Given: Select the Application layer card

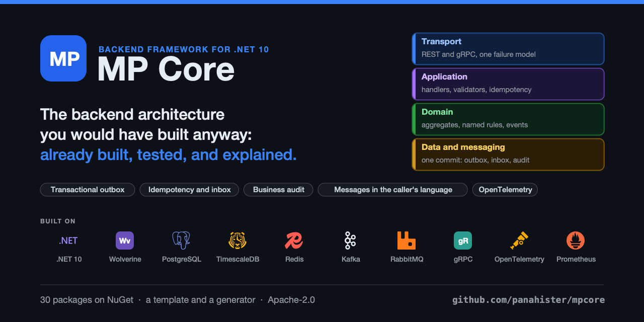Looking at the screenshot, I should click(x=508, y=84).
